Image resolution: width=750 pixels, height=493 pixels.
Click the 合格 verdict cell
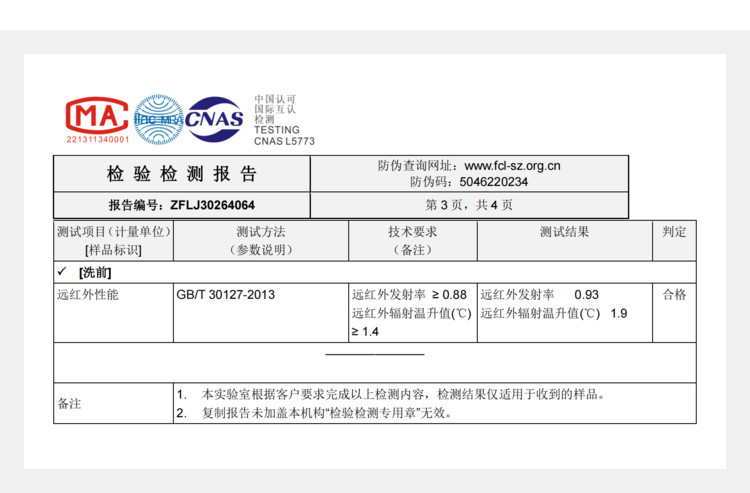(x=674, y=295)
